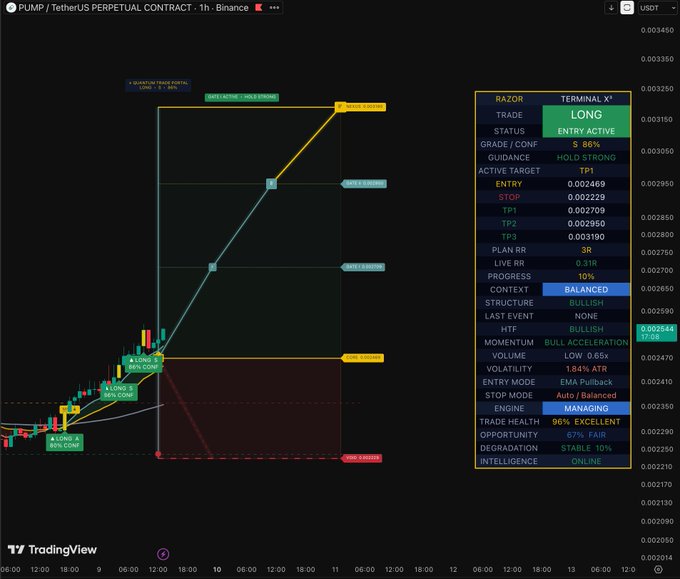This screenshot has width=680, height=579.
Task: Click the STOP value 0.002229
Action: click(586, 197)
